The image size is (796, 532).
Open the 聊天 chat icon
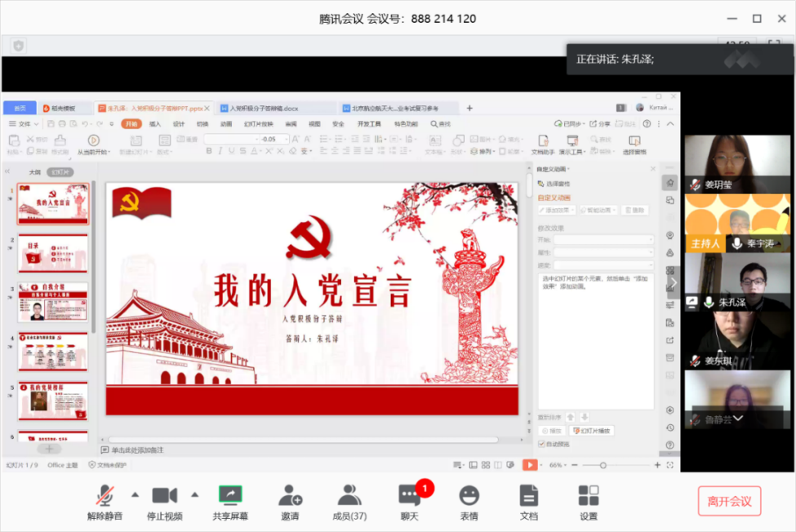coord(409,496)
